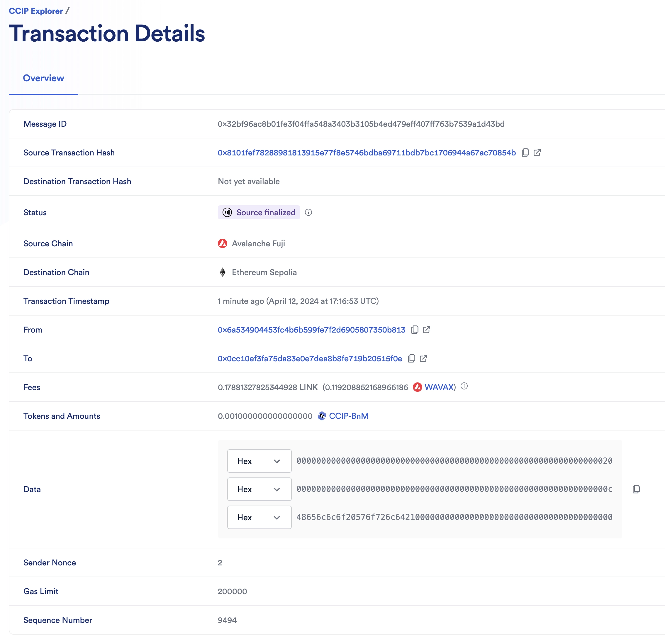
Task: Switch to the Overview tab
Action: click(43, 78)
